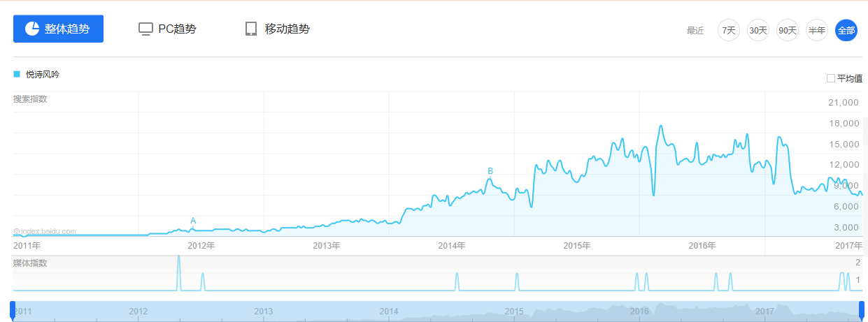This screenshot has width=868, height=322.
Task: Click the 2017年 axis label
Action: tap(848, 246)
